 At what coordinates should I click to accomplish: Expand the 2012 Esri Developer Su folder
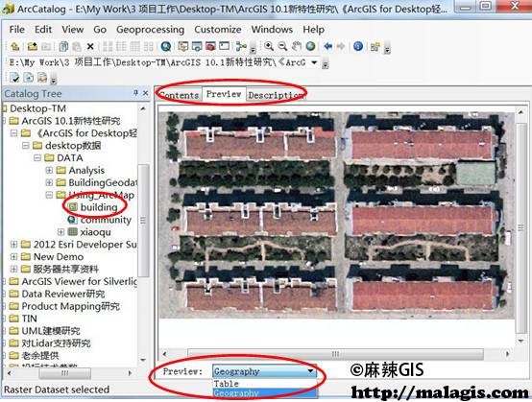(x=13, y=245)
